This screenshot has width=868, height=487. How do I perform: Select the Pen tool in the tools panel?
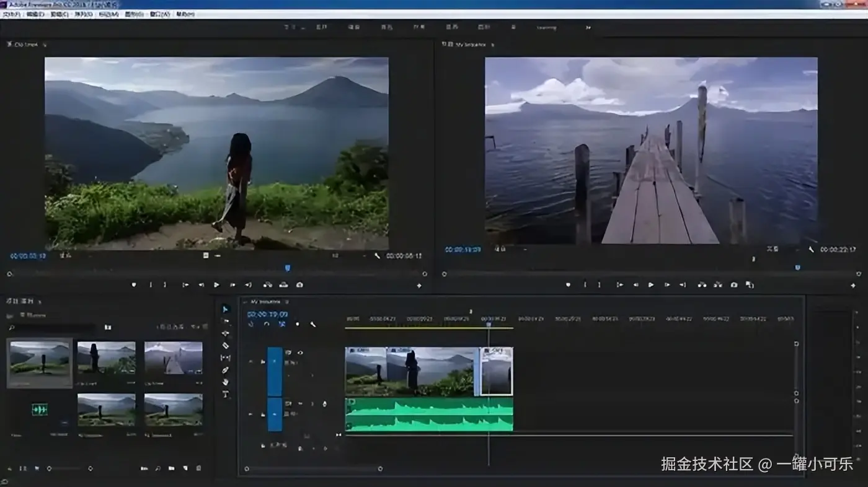coord(226,370)
